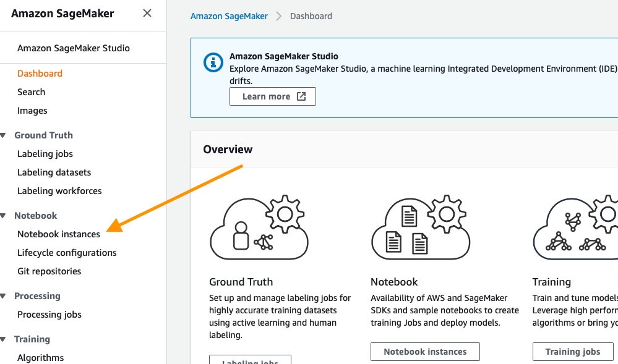The height and width of the screenshot is (364, 618).
Task: Open Images in the sidebar
Action: click(x=32, y=111)
